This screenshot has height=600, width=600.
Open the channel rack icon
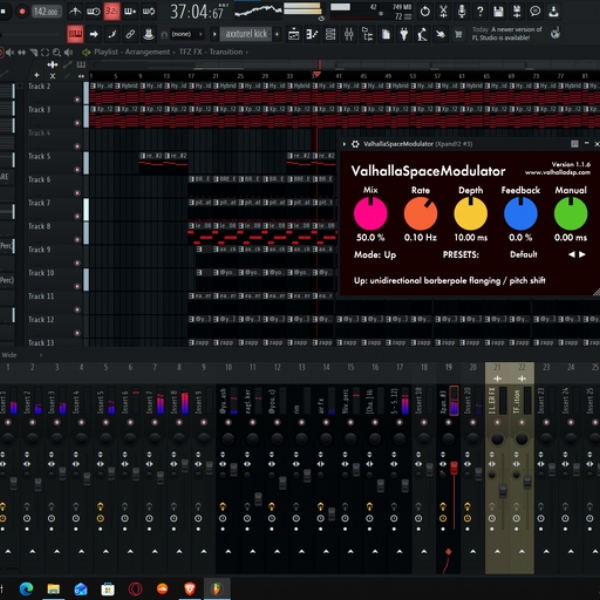(330, 34)
